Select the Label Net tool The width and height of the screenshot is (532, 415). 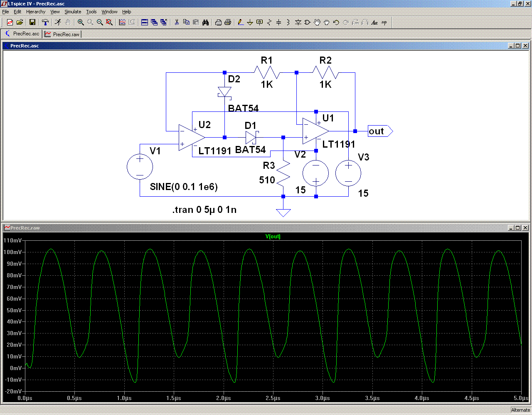coord(259,22)
